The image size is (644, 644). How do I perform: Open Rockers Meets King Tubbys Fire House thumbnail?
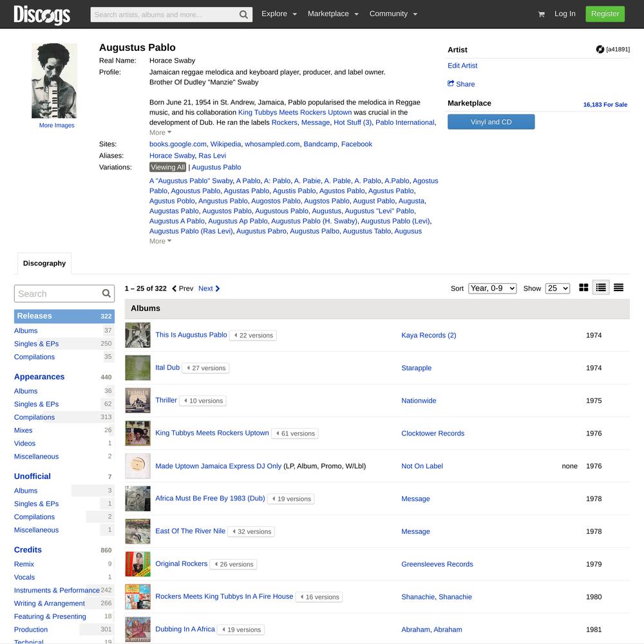tap(138, 597)
